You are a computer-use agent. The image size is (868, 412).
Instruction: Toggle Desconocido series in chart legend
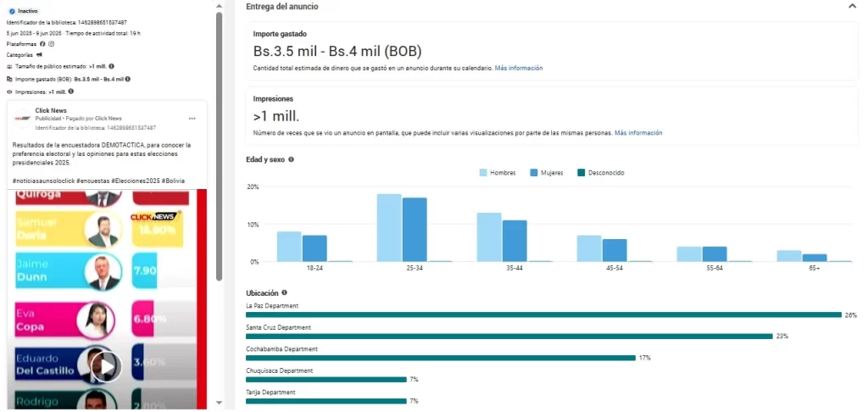coord(601,173)
